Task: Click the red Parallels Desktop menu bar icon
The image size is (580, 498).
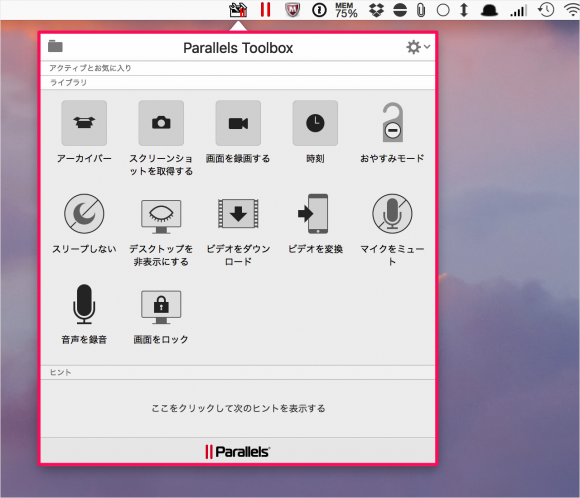Action: click(265, 10)
